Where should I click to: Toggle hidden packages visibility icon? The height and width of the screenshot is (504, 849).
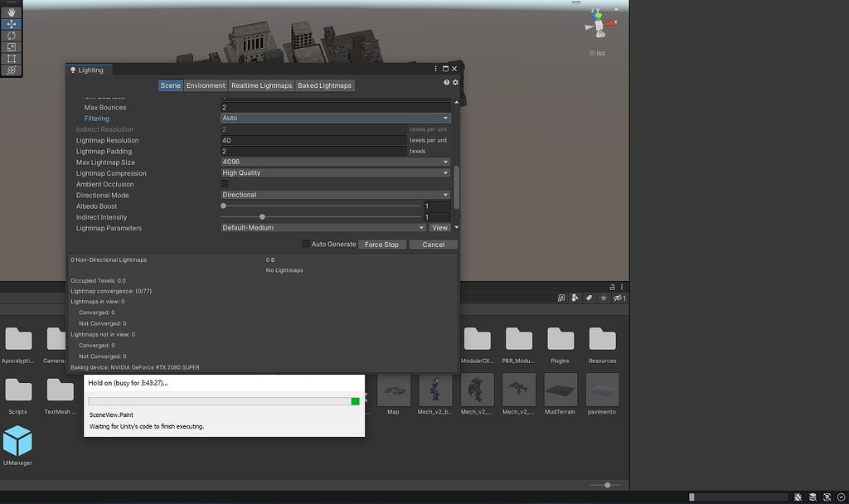619,298
